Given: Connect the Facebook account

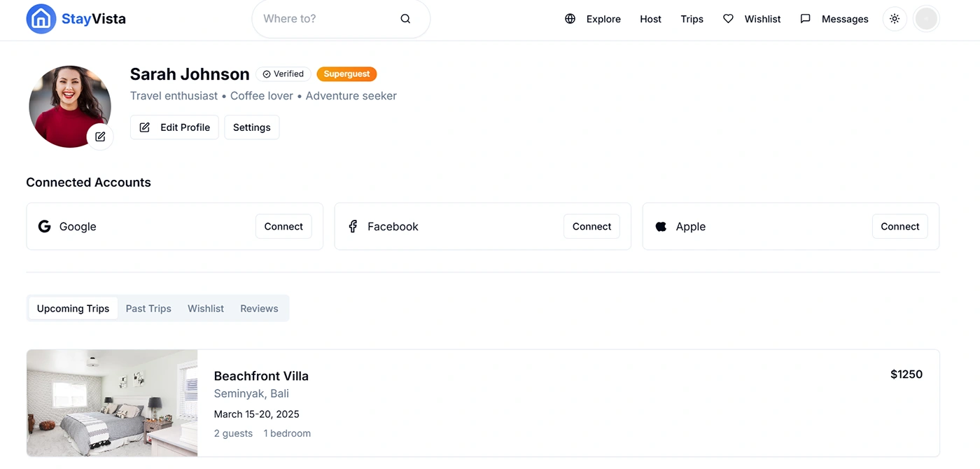Looking at the screenshot, I should tap(591, 226).
